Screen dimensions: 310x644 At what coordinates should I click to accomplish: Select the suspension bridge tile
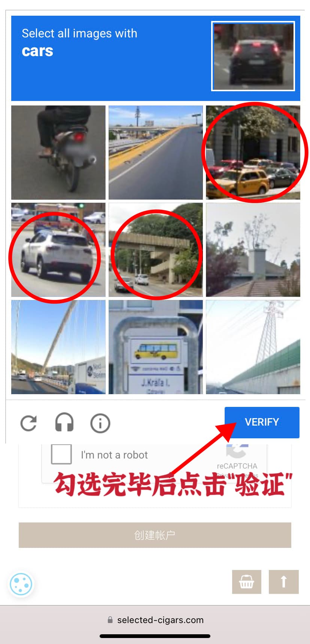(58, 347)
